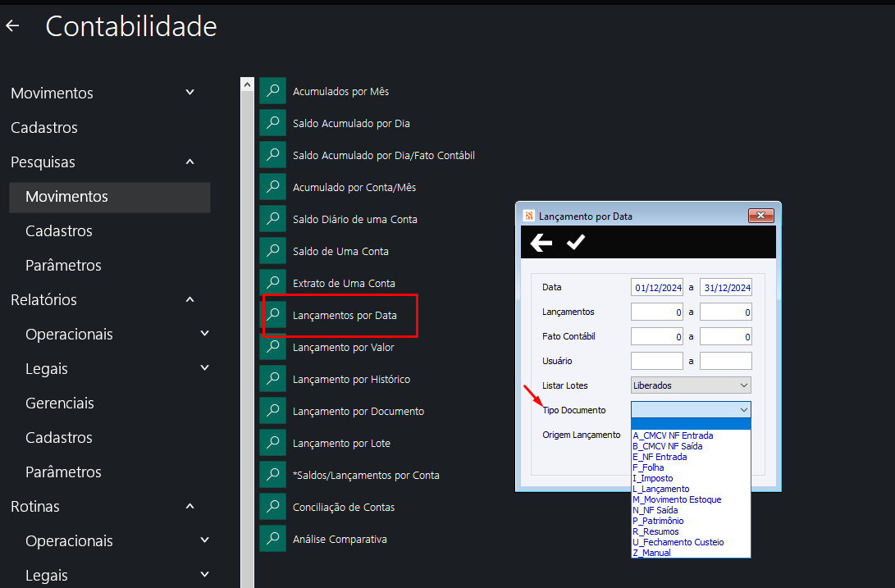
Task: Open Cadastros under Relatórios
Action: pyautogui.click(x=59, y=437)
